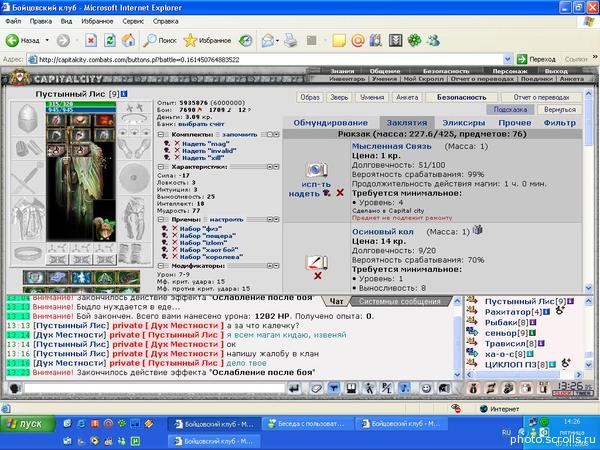
Task: Open the address bar dropdown arrow
Action: click(x=507, y=59)
